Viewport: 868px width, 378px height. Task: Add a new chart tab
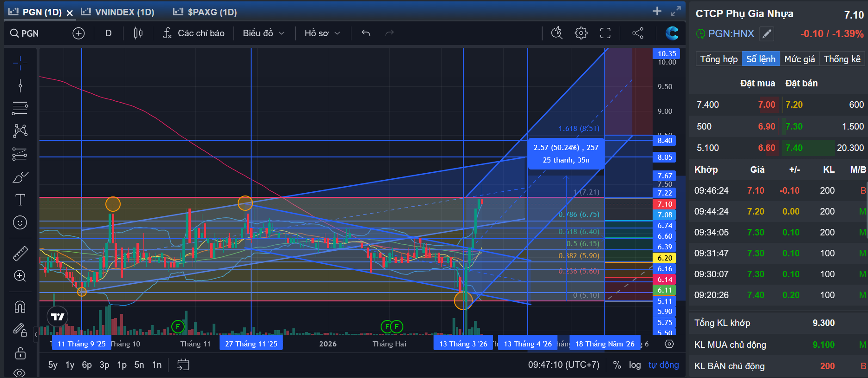click(x=657, y=11)
